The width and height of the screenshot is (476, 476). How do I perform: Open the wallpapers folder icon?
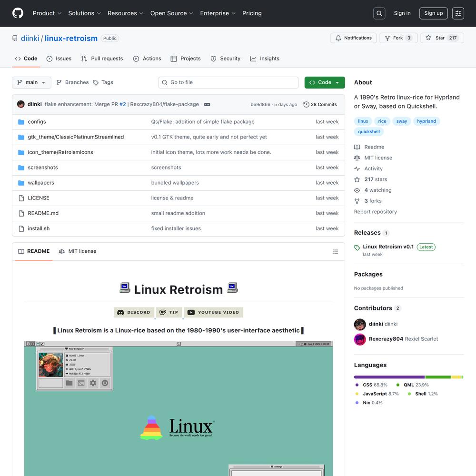[x=21, y=183]
